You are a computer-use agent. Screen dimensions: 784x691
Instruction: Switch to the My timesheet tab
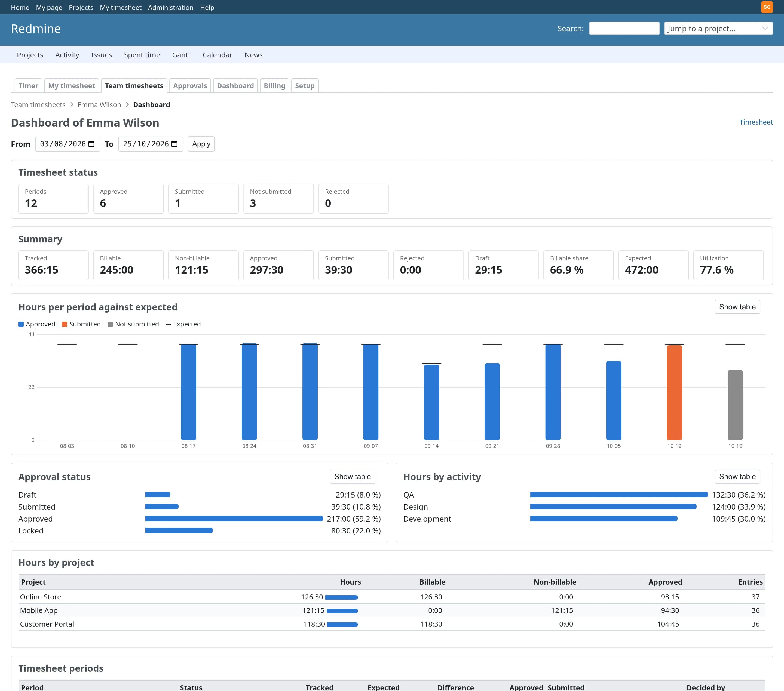[72, 85]
